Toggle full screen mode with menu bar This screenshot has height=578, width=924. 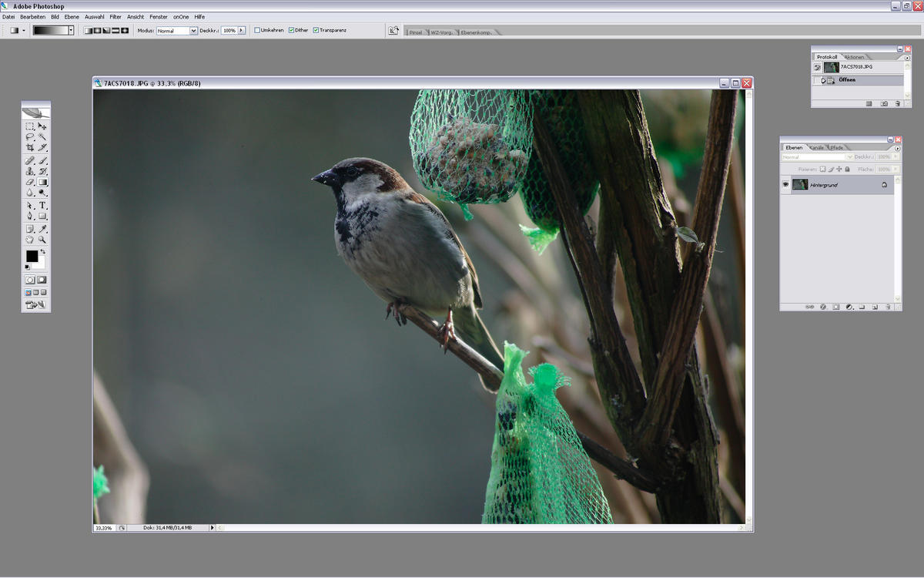(x=35, y=293)
